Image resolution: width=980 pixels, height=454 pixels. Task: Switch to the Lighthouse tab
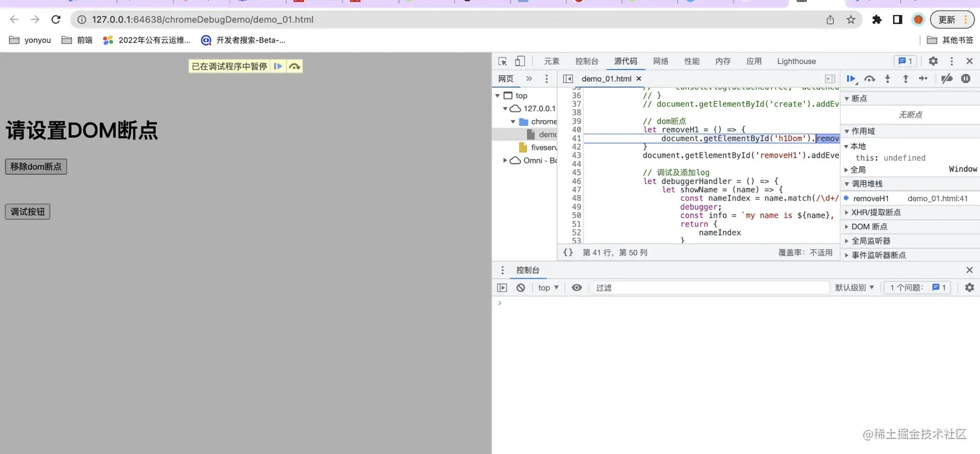[797, 61]
